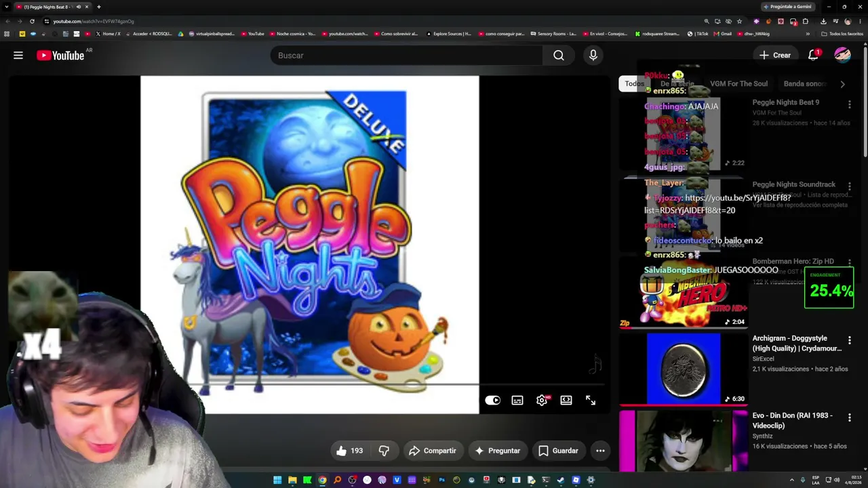868x488 pixels.
Task: Open Peggle Nights Beat 9 video title
Action: point(785,102)
